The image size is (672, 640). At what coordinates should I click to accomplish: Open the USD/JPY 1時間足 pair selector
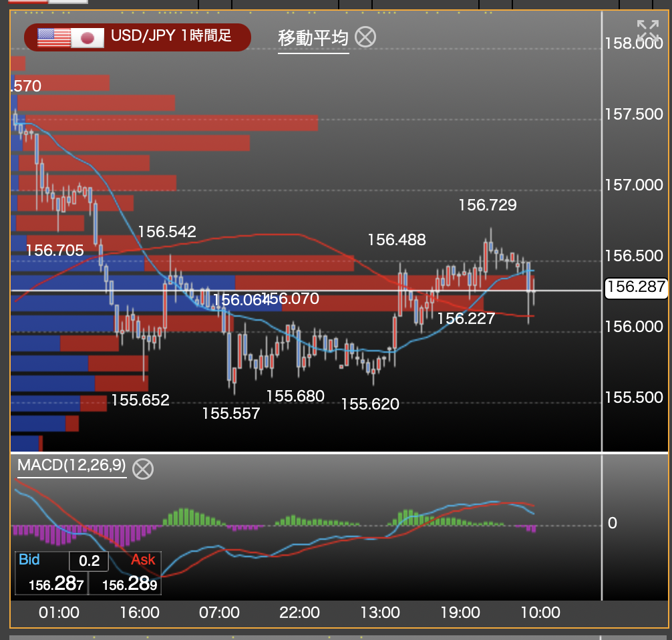[171, 36]
